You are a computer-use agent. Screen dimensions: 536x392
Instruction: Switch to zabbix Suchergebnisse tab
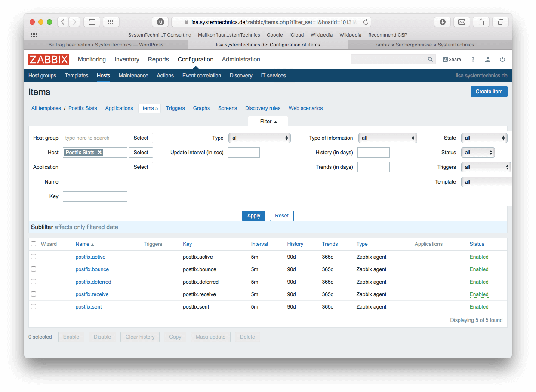point(425,45)
